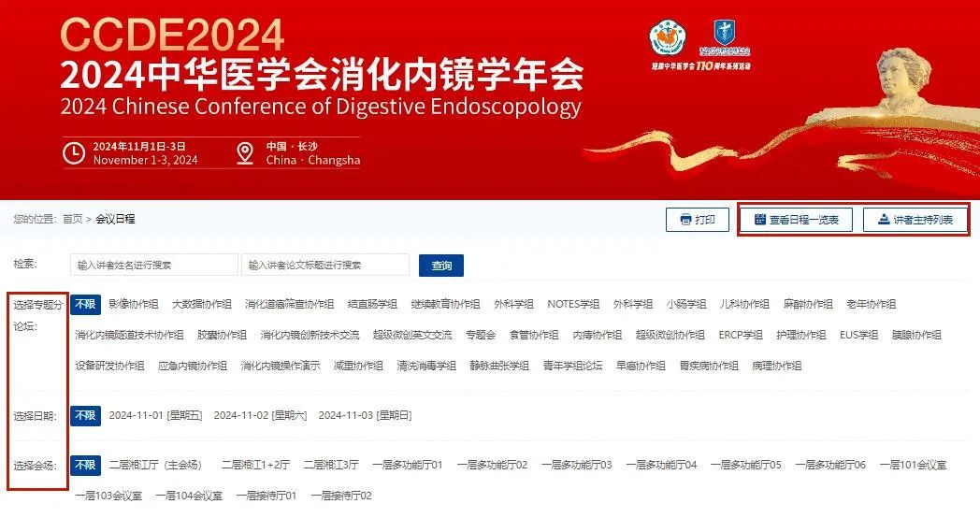
Task: Choose the 小肠学组 forum
Action: (686, 304)
